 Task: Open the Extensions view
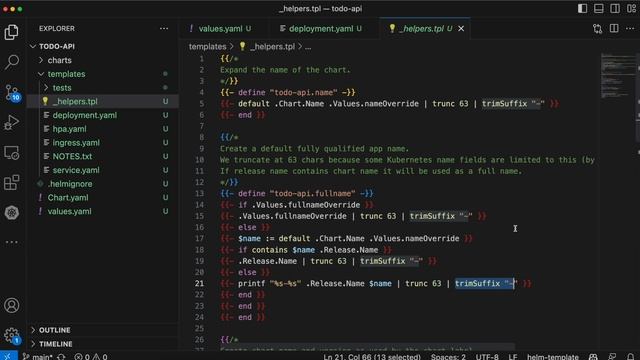click(11, 182)
